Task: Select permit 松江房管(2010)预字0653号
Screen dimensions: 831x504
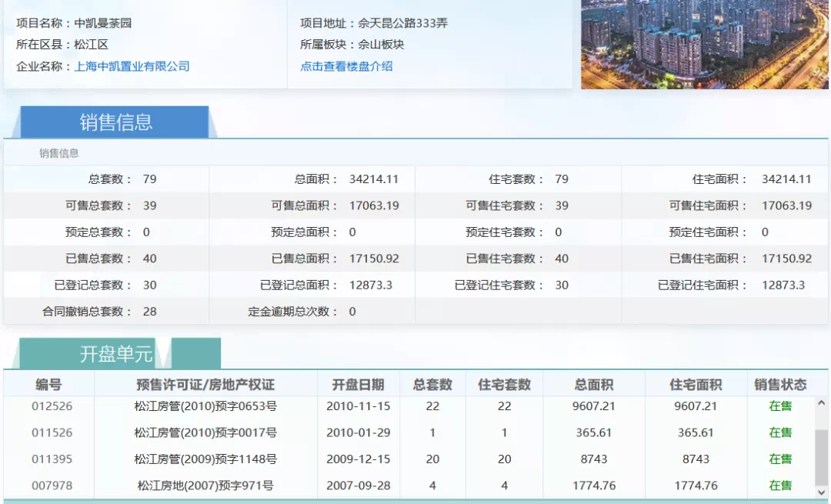Action: tap(205, 406)
